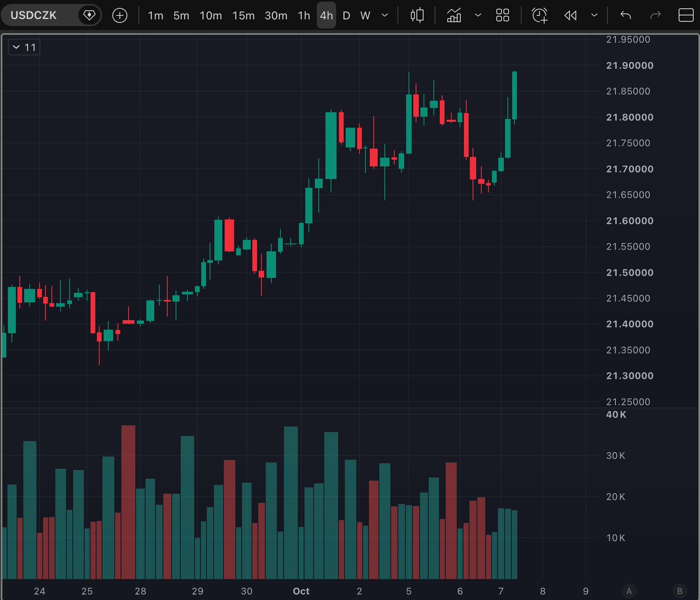Expand the timeframe list chevron after W
Screen dimensions: 700x600
pyautogui.click(x=384, y=16)
